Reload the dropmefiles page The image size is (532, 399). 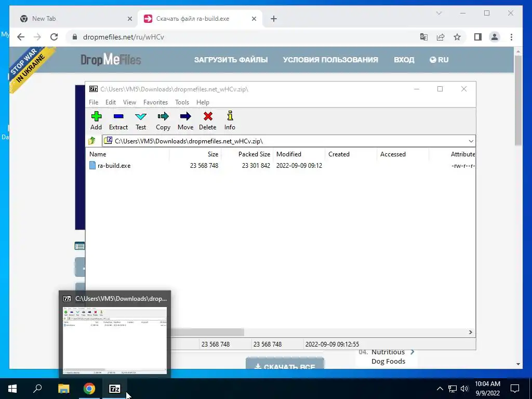pos(54,37)
